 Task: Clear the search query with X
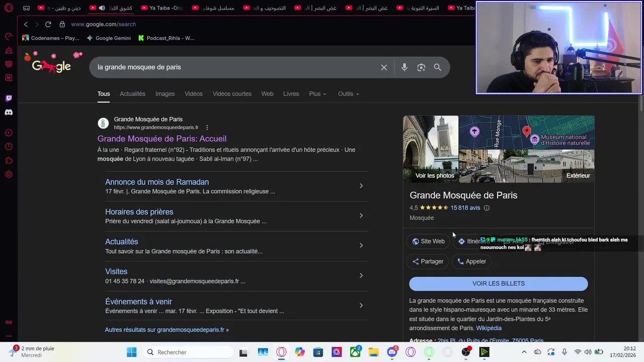point(384,67)
